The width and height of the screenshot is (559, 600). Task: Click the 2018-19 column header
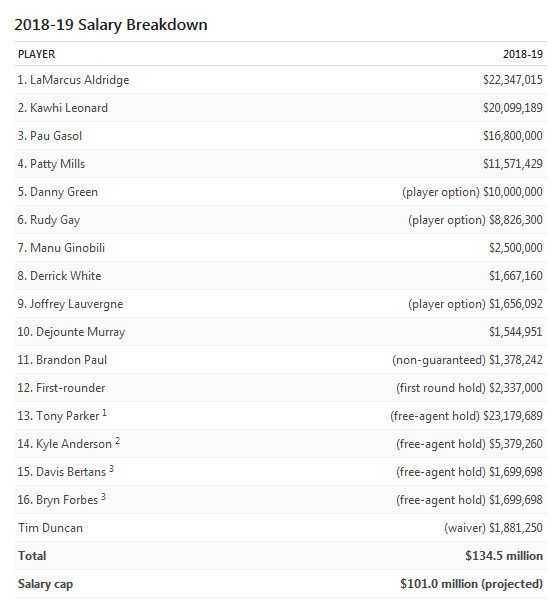coord(523,54)
